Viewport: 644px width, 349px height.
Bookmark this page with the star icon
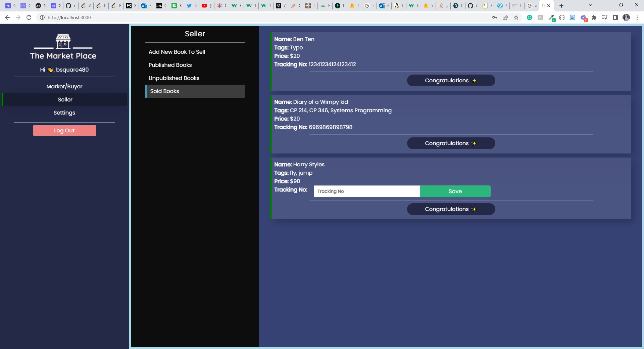[516, 17]
